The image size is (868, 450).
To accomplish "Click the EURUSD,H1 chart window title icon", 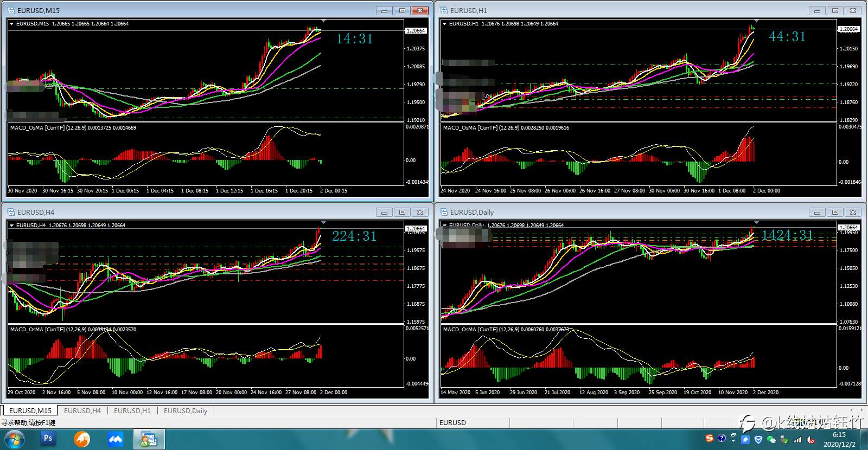I will 444,10.
